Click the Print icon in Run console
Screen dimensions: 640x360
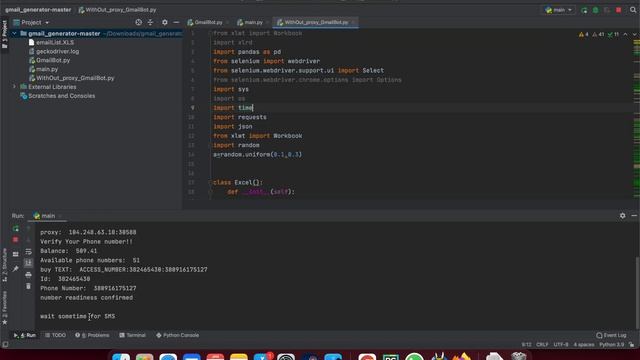coord(28,275)
